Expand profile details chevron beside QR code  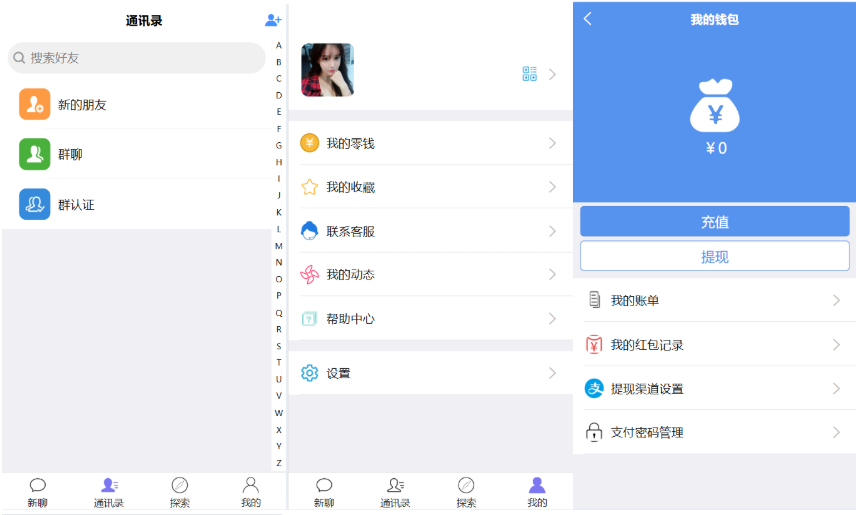tap(552, 74)
